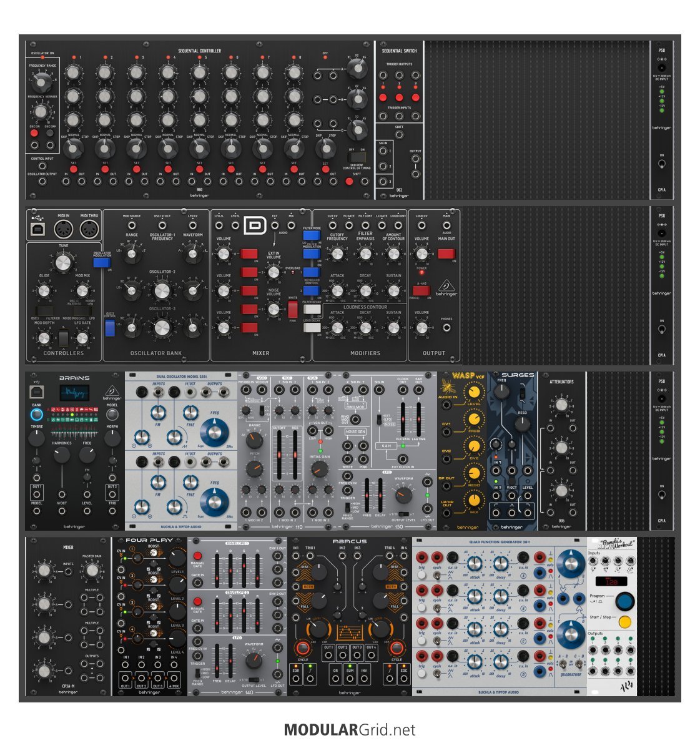This screenshot has width=700, height=743.
Task: Click the MASTER GAIN knob on the CP3A-M mixer
Action: (92, 571)
